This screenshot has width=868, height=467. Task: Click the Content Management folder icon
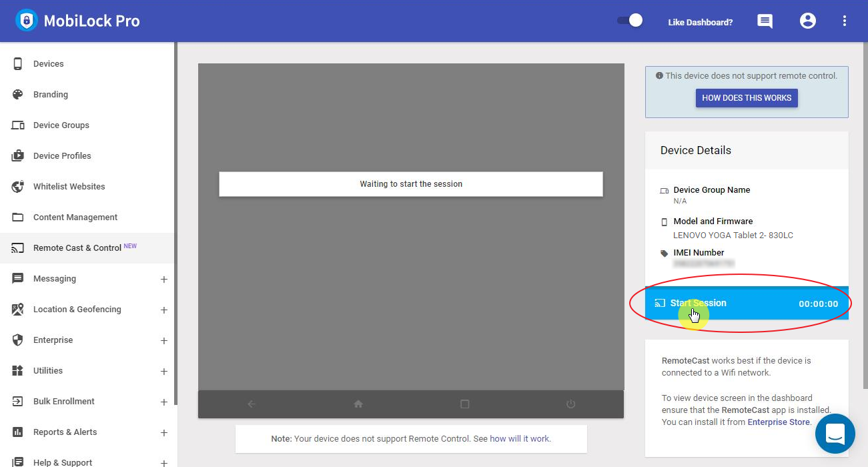point(18,217)
